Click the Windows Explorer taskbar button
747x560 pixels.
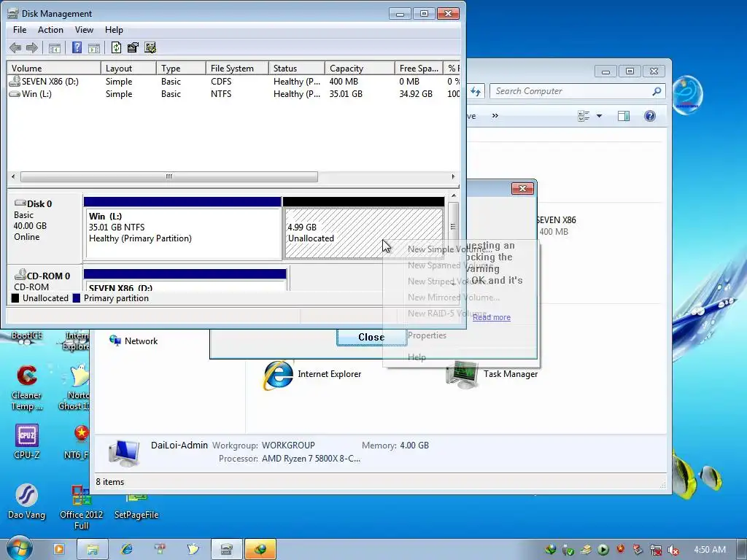click(93, 549)
